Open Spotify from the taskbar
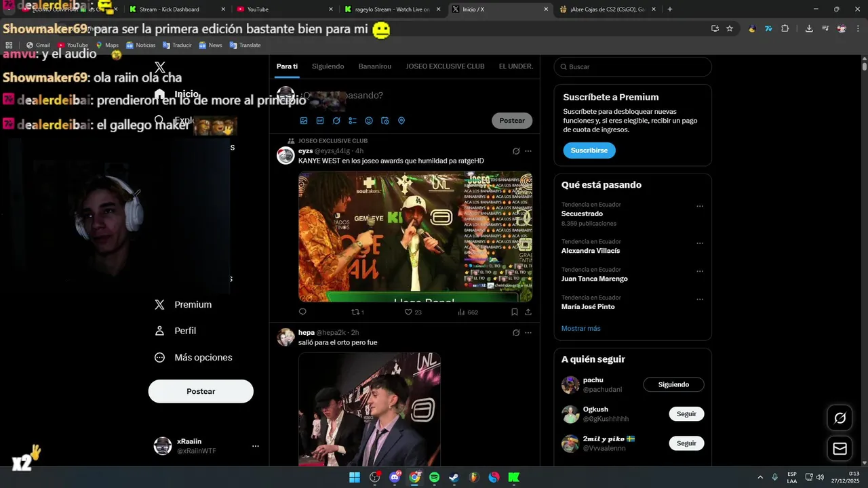868x488 pixels. click(x=434, y=477)
